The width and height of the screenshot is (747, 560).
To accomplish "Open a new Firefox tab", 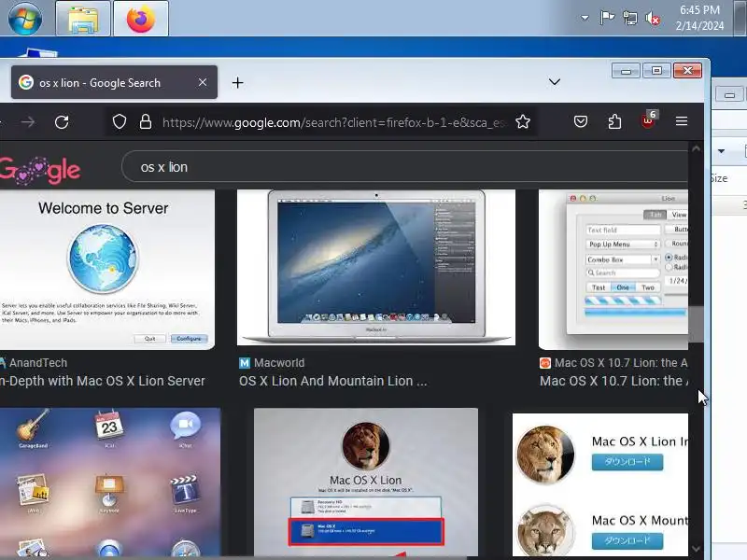I will coord(237,83).
